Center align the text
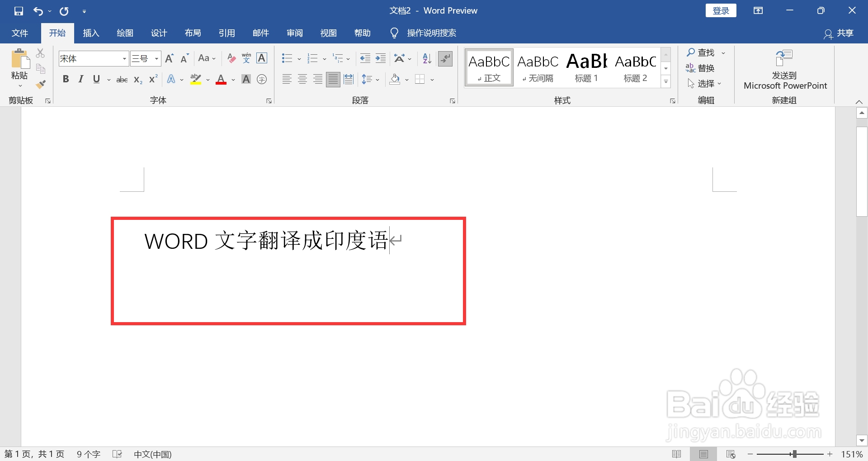 302,80
